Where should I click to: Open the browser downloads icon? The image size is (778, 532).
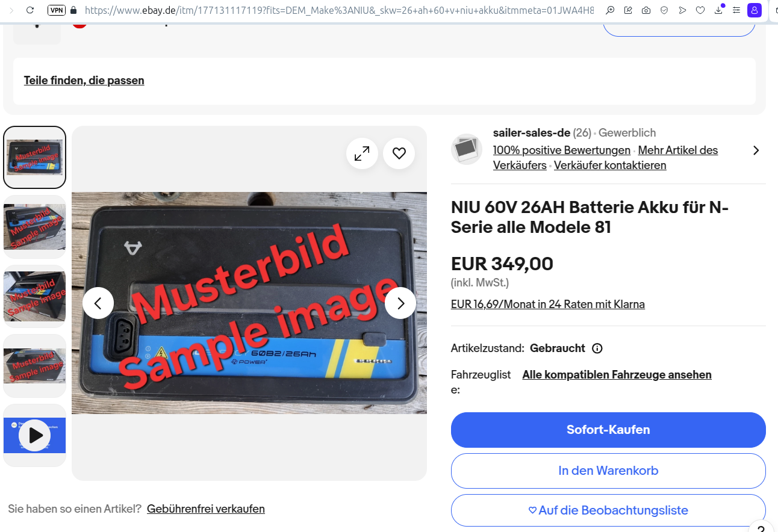click(x=718, y=10)
